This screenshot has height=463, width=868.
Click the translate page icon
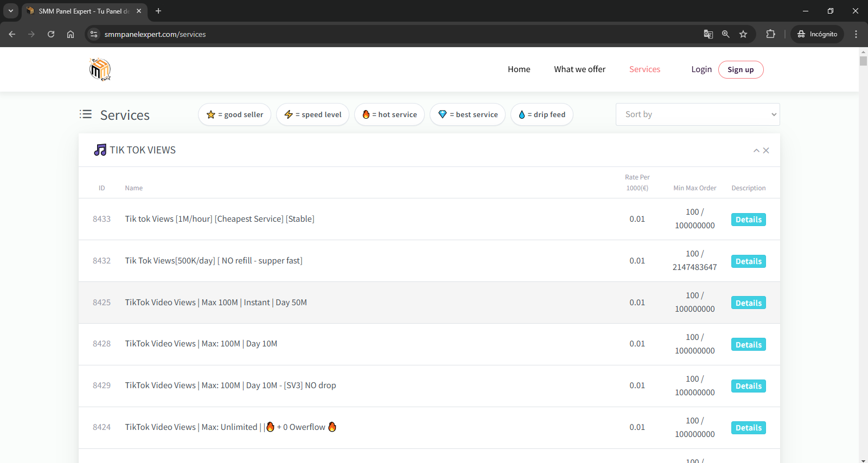point(709,34)
